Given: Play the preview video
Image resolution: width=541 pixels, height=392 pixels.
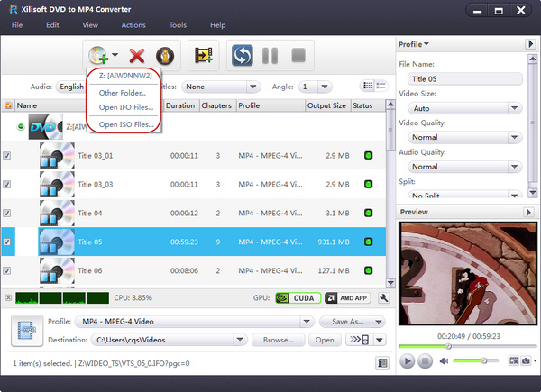Looking at the screenshot, I should tap(408, 361).
